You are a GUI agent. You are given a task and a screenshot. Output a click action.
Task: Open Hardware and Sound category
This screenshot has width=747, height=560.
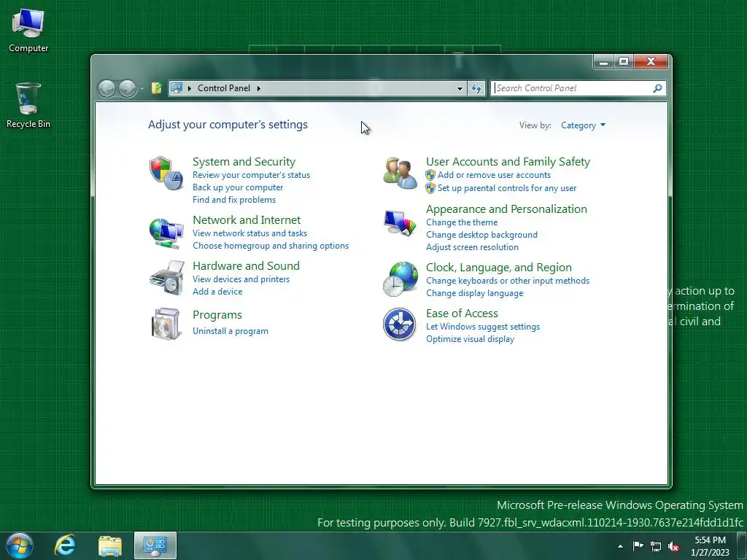246,265
